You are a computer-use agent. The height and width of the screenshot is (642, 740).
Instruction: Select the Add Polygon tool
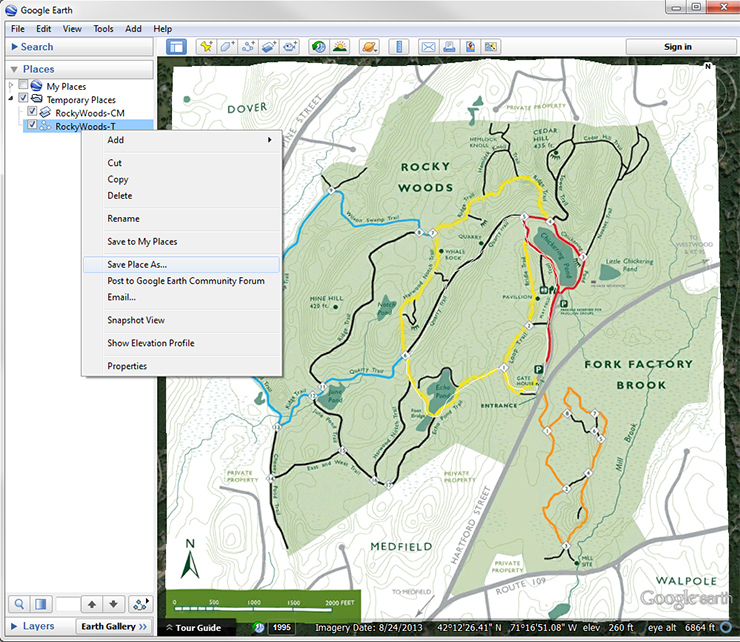tap(227, 46)
